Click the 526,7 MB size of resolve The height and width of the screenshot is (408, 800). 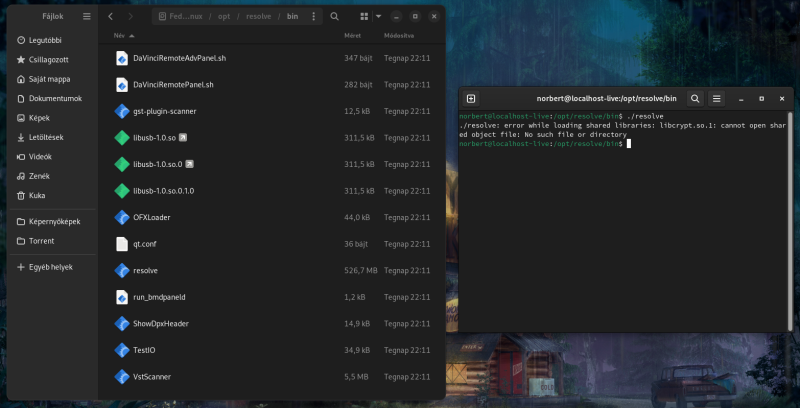361,271
